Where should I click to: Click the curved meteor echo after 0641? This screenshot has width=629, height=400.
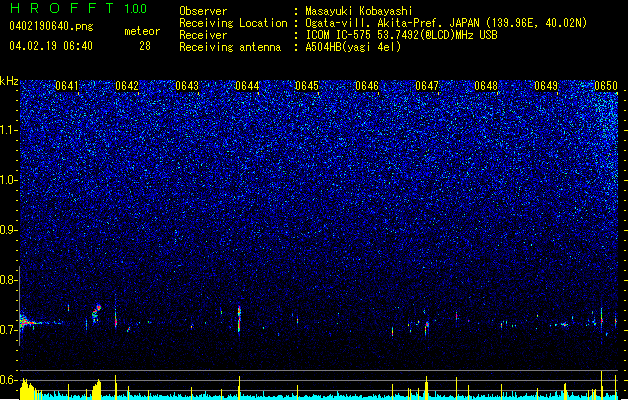pyautogui.click(x=96, y=313)
